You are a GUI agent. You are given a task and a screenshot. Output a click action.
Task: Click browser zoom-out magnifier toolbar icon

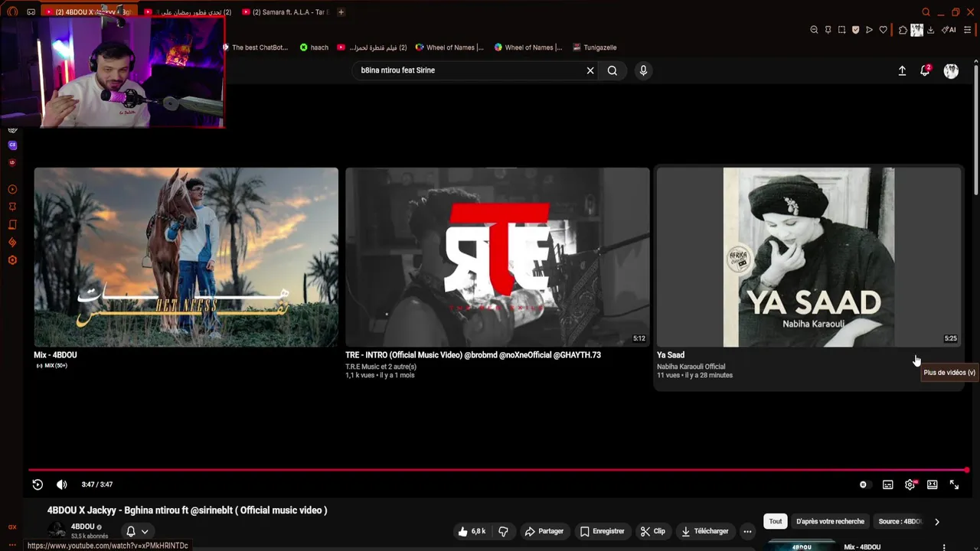point(814,30)
